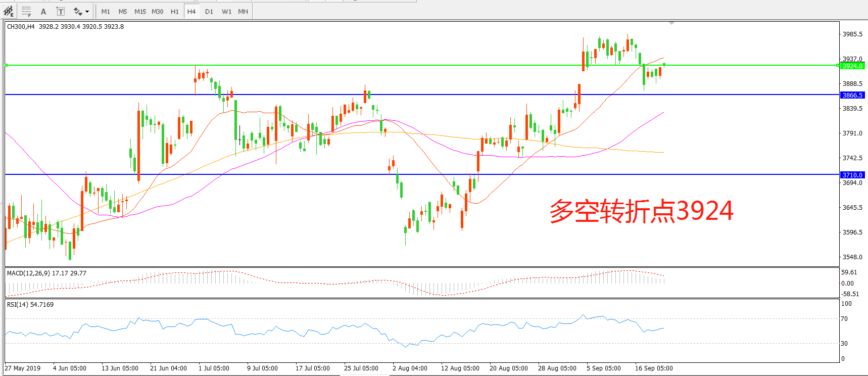Select the MN monthly timeframe
Viewport: 868px width, 376px height.
[x=243, y=11]
